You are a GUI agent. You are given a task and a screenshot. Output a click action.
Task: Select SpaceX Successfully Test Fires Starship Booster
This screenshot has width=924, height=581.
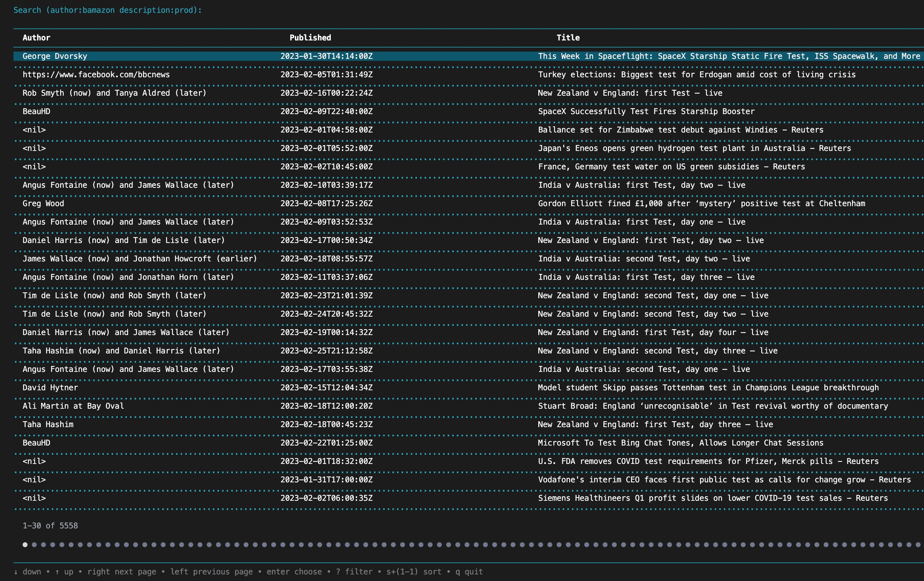click(x=646, y=111)
